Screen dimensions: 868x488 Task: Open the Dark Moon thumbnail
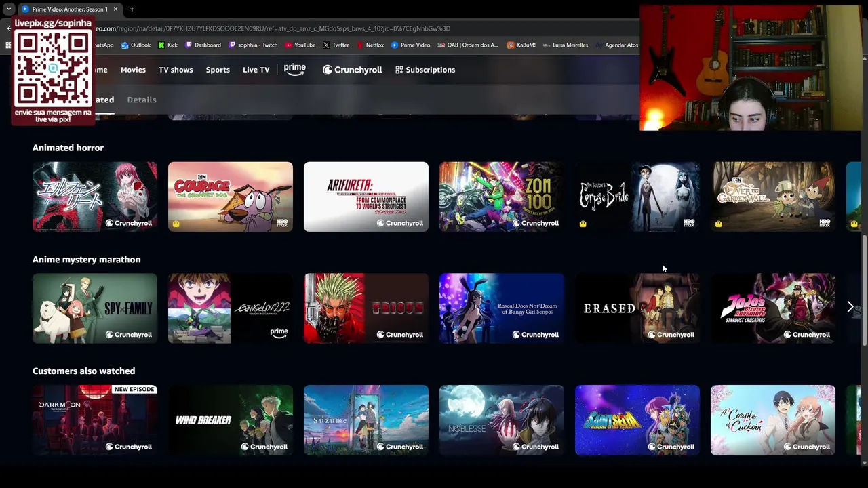coord(95,420)
